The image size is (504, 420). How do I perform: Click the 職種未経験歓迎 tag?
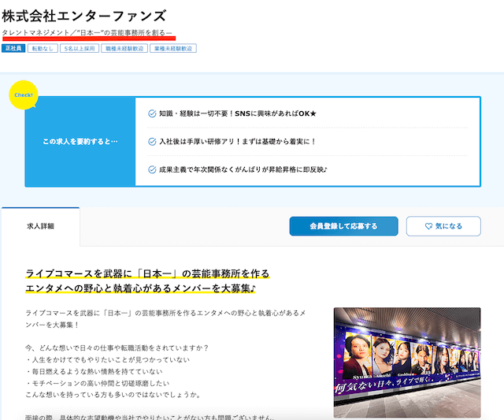(x=124, y=48)
